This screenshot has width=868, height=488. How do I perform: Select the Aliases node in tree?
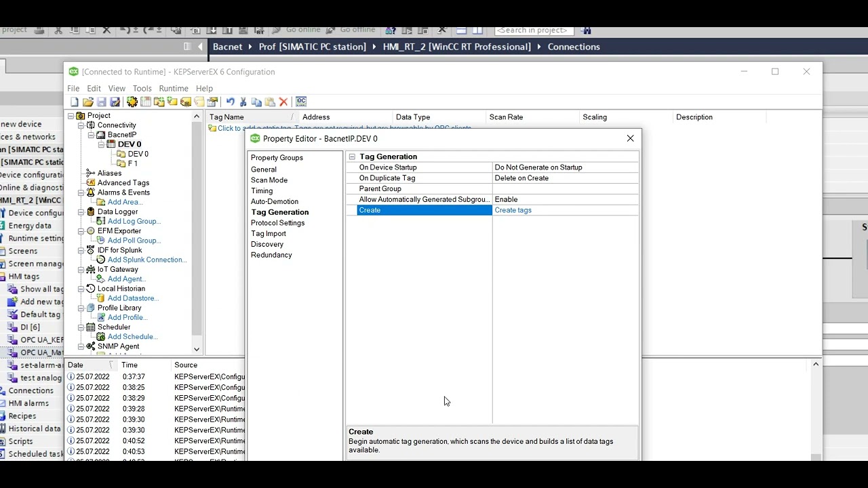point(109,173)
